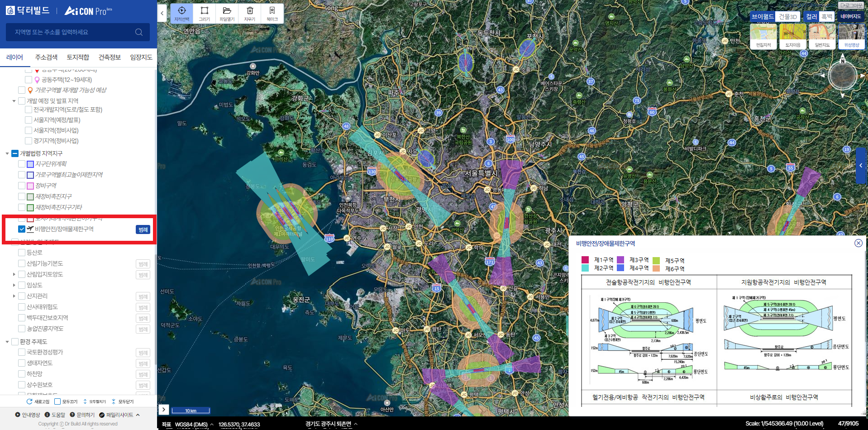Collapse the 개별법령 지역지구 tree group

(x=7, y=153)
